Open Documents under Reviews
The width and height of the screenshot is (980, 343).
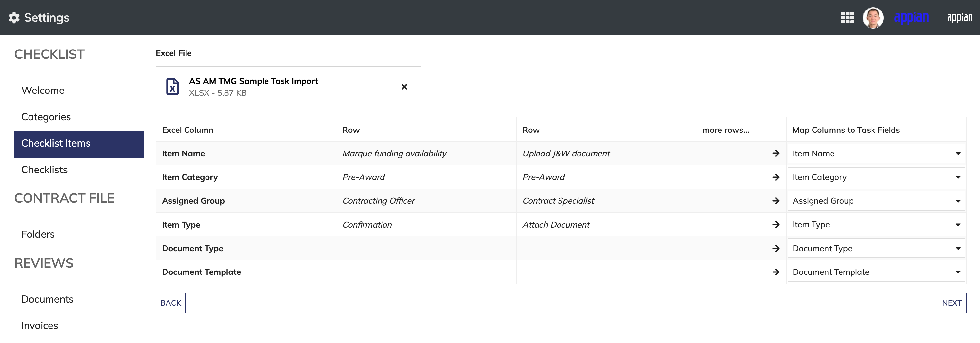click(x=79, y=299)
